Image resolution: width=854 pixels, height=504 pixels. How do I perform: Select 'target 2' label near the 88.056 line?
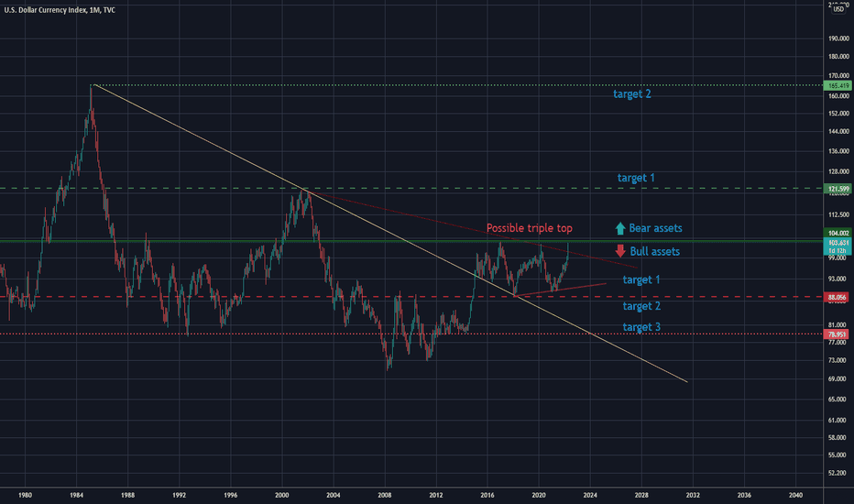(641, 306)
